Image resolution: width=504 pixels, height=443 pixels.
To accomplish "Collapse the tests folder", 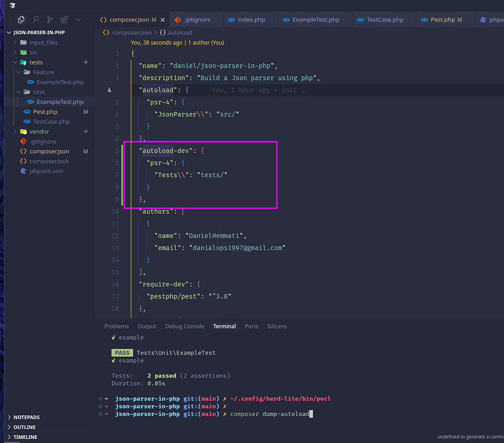I will point(36,62).
